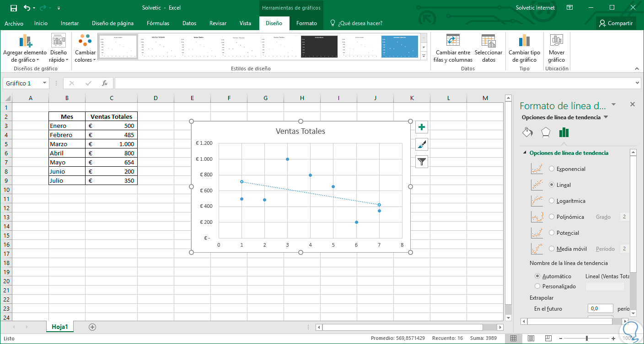Expand the chart styles gallery

tap(424, 56)
